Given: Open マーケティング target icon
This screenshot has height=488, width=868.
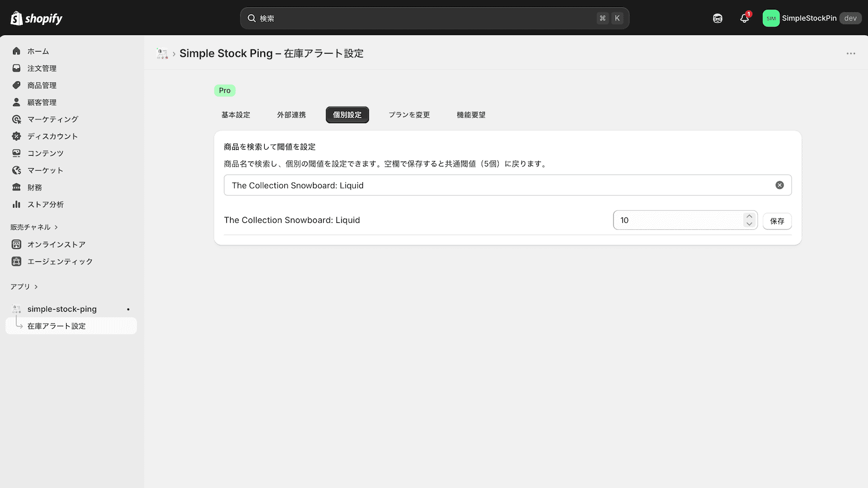Looking at the screenshot, I should click(x=16, y=119).
